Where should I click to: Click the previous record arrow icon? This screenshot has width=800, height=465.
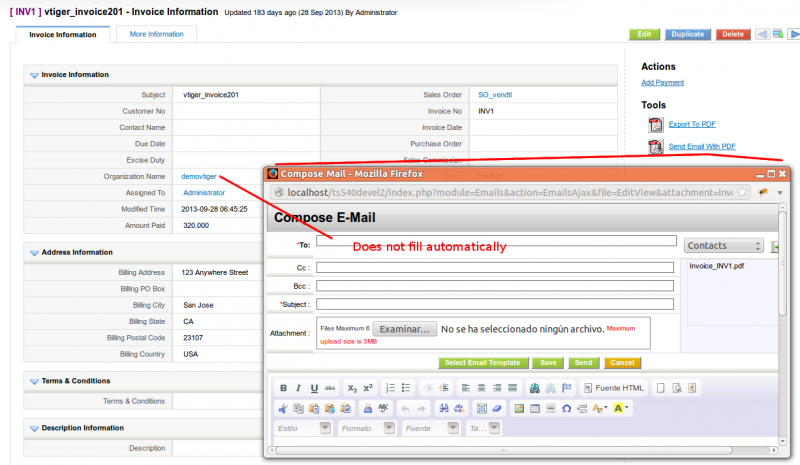click(x=762, y=34)
